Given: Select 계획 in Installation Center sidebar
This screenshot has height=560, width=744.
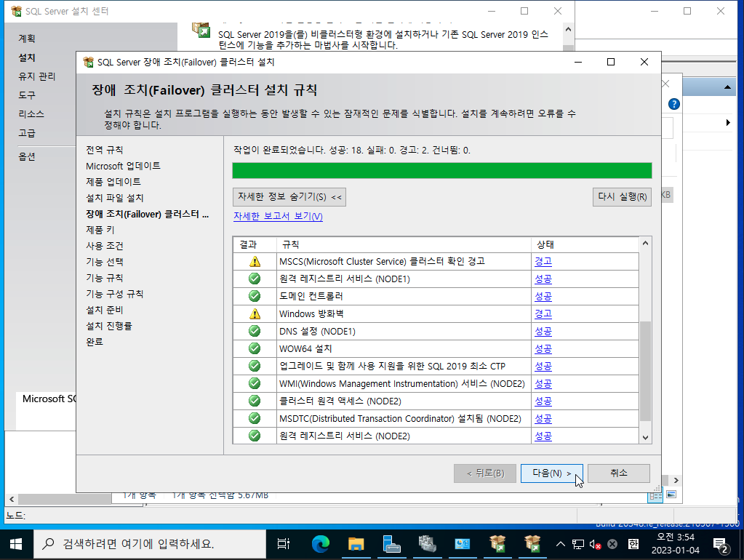Looking at the screenshot, I should pos(27,39).
